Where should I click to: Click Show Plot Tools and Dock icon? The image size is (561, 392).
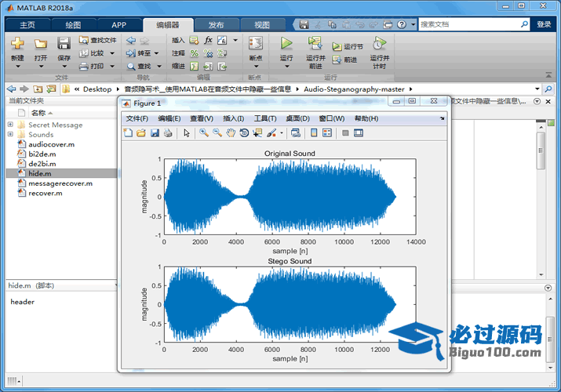coord(359,133)
